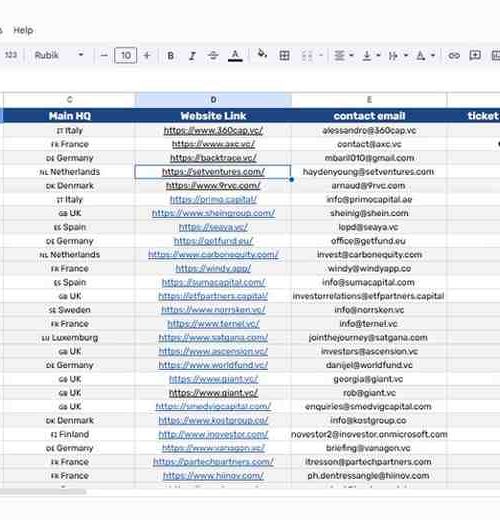Click the Main HQ header cell
The width and height of the screenshot is (500, 520).
[x=69, y=116]
